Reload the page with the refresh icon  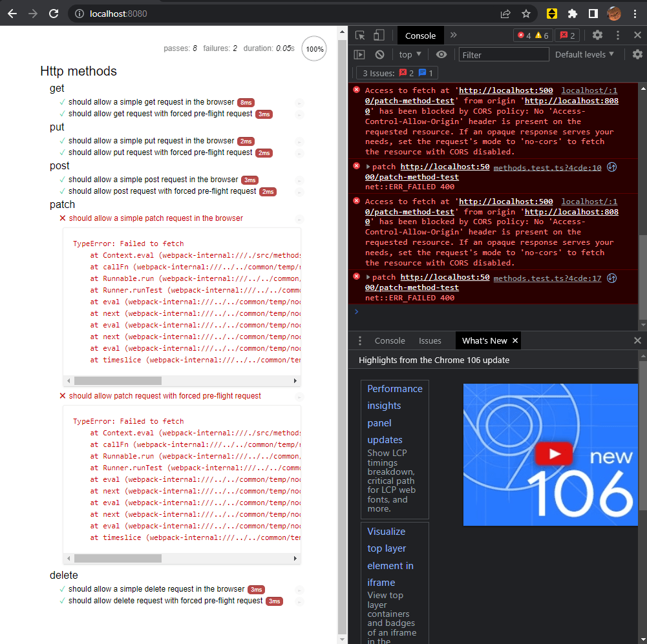[54, 13]
